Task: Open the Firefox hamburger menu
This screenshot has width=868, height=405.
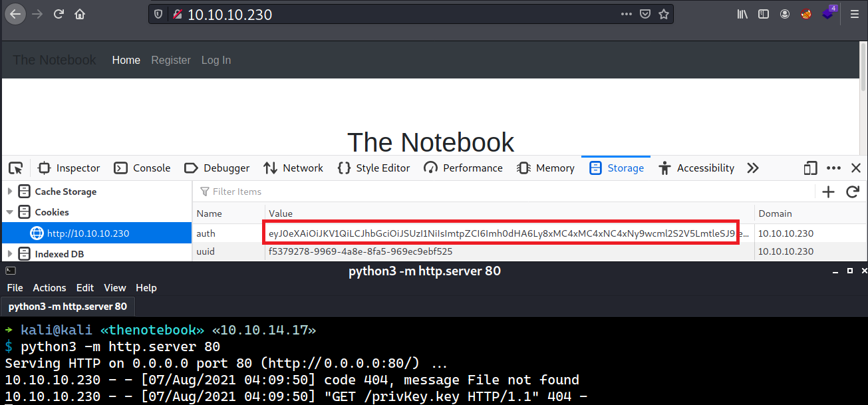Action: (x=854, y=14)
